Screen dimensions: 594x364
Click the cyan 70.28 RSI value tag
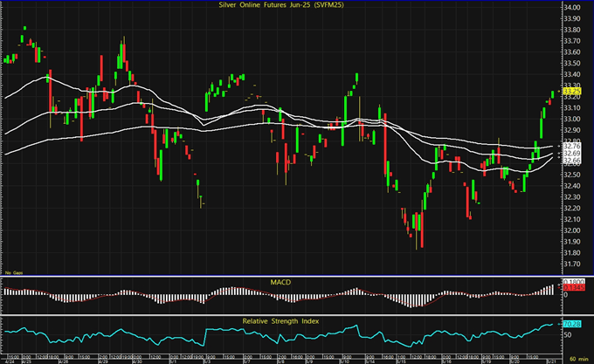click(572, 325)
